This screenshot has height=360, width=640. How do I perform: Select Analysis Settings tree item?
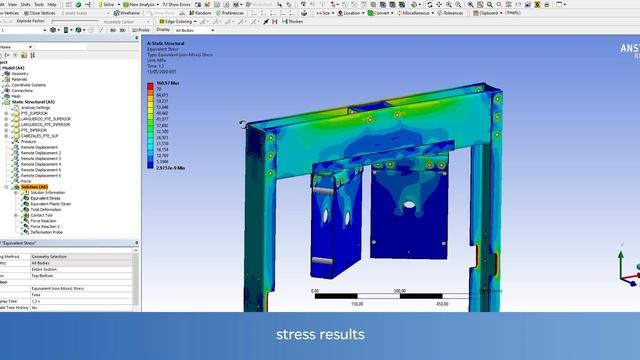36,108
